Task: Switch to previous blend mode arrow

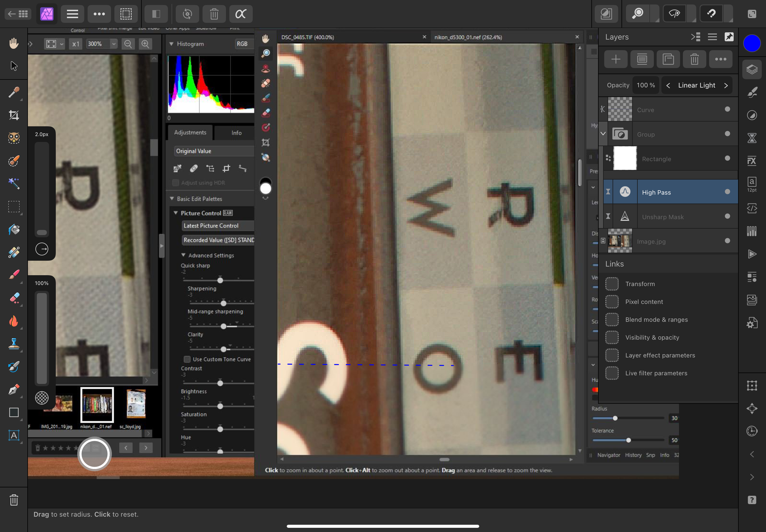Action: click(668, 85)
